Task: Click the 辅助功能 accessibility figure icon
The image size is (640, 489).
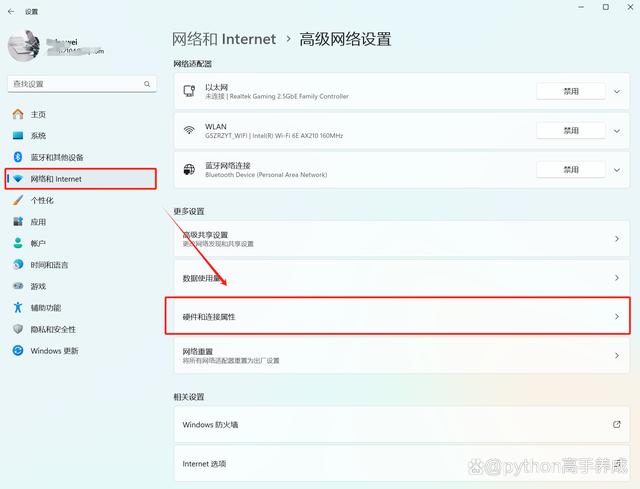Action: tap(18, 307)
